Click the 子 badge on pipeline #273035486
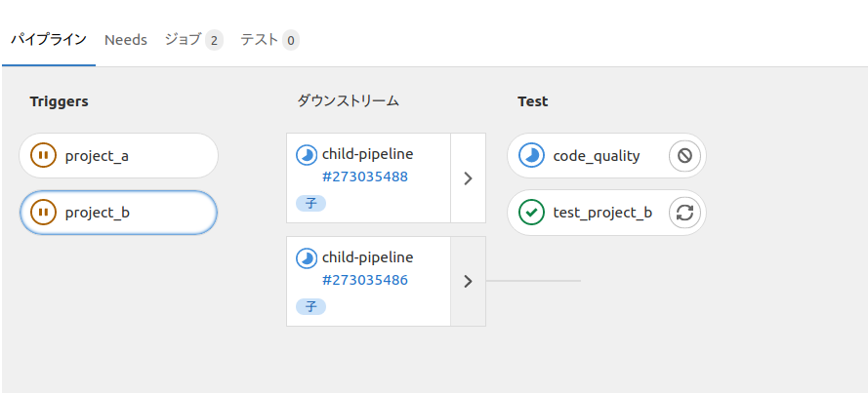 [311, 306]
